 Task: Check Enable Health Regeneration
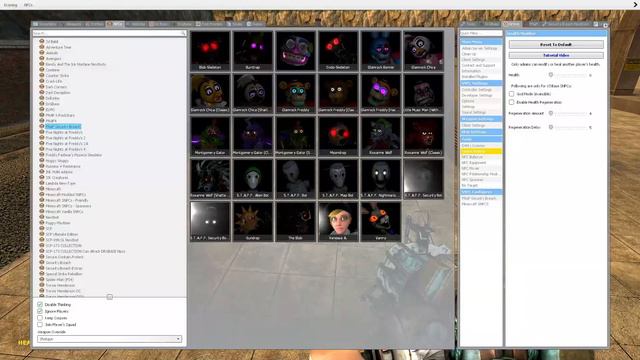(x=511, y=102)
